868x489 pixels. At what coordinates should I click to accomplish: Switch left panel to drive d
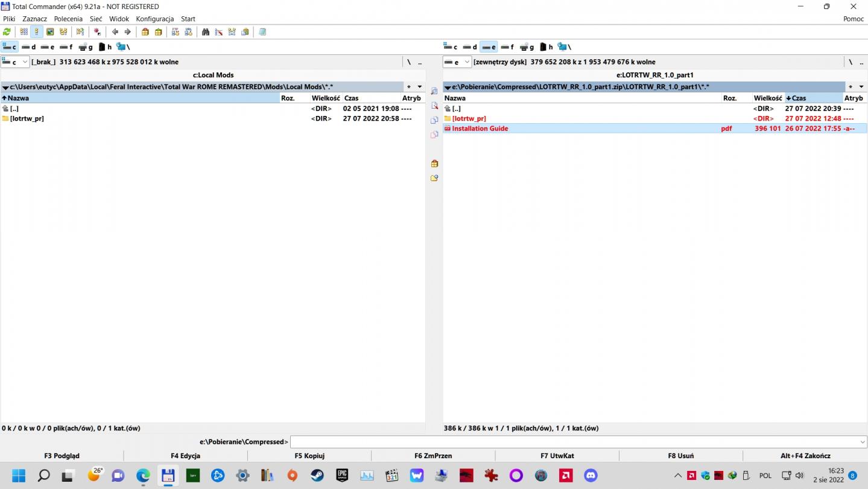(29, 47)
